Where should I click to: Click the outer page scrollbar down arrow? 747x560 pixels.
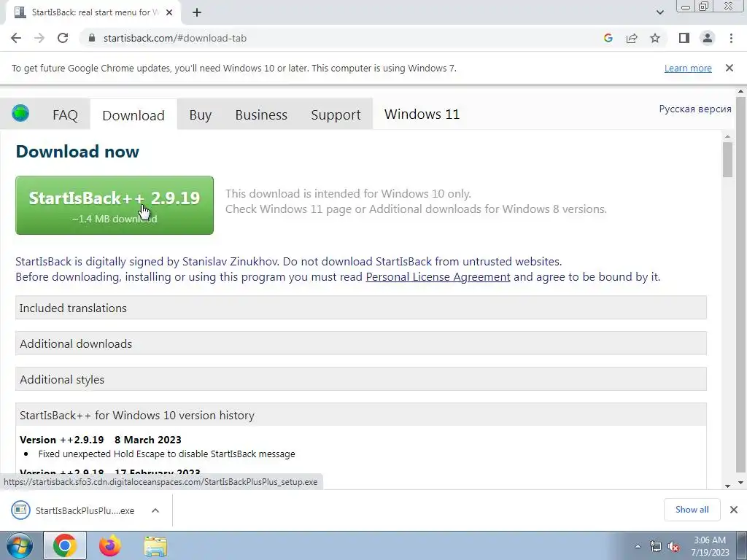coord(740,483)
